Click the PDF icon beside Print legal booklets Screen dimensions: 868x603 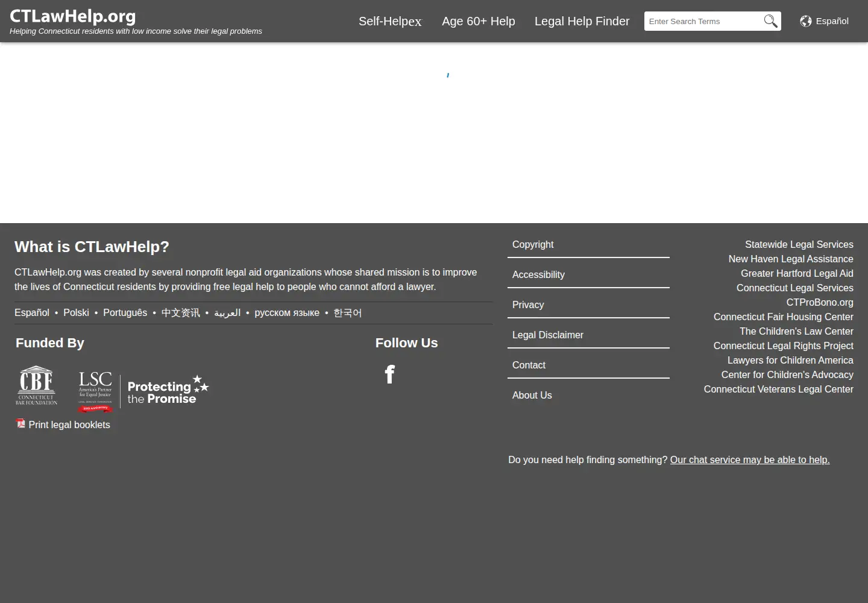pos(20,424)
